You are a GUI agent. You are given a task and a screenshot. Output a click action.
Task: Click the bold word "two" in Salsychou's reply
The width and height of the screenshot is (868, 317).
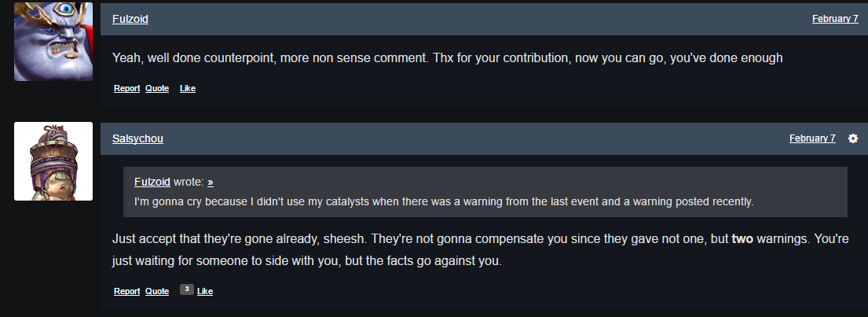click(x=742, y=237)
